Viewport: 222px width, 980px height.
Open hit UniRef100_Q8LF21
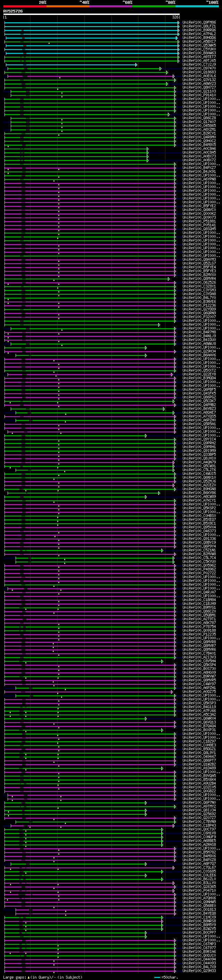coord(199,26)
